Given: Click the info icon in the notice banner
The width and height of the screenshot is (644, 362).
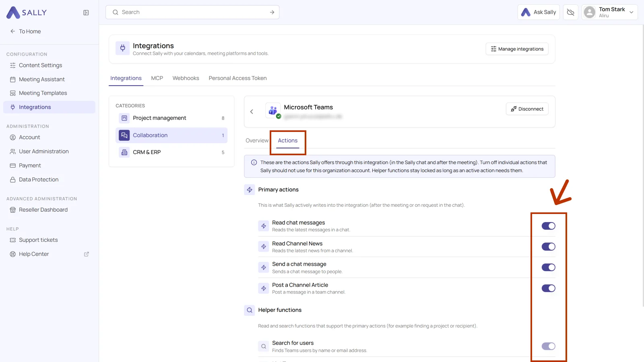Looking at the screenshot, I should 254,162.
